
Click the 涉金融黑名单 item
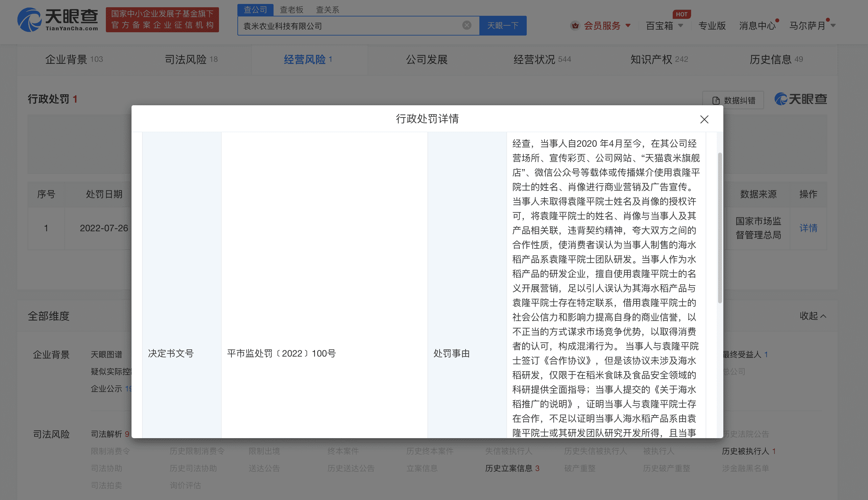coord(745,468)
